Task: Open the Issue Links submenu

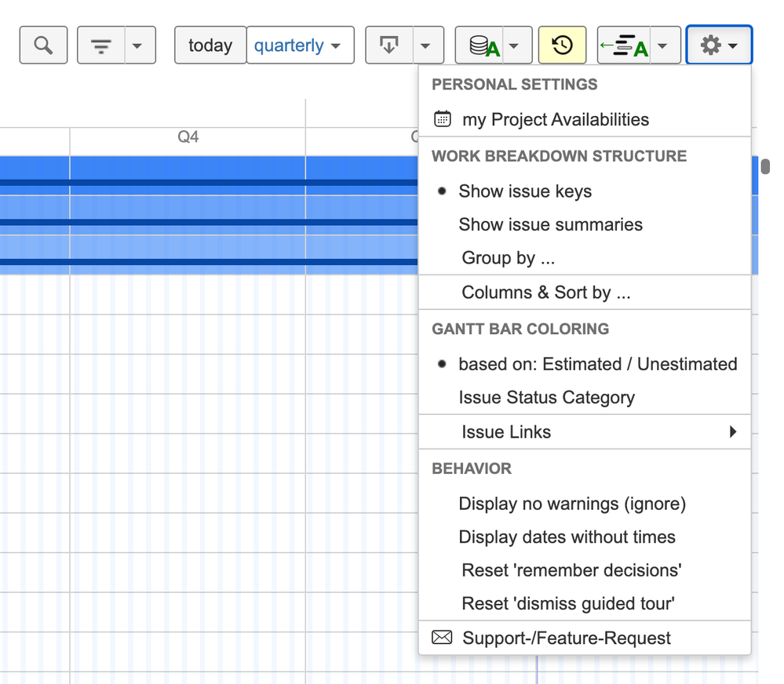Action: click(x=585, y=431)
